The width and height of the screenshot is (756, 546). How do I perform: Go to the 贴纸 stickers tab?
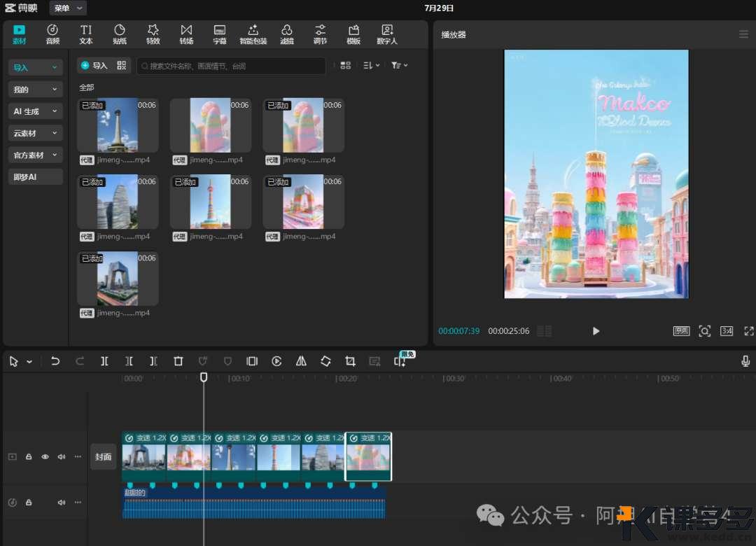point(120,34)
